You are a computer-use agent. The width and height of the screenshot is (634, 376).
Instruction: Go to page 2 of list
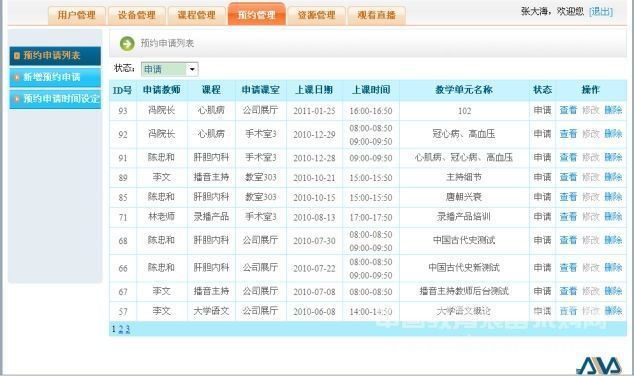120,330
